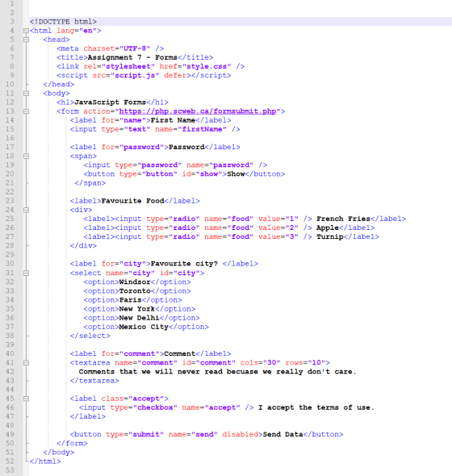Viewport: 452px width, 476px height.
Task: Click line number 1 in the gutter
Action: [11, 4]
